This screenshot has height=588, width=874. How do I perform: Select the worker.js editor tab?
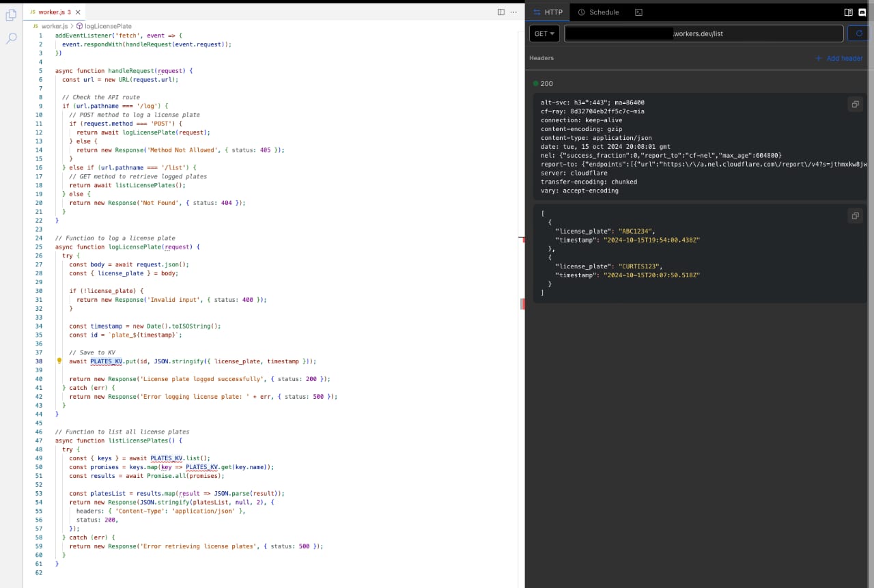pyautogui.click(x=55, y=12)
